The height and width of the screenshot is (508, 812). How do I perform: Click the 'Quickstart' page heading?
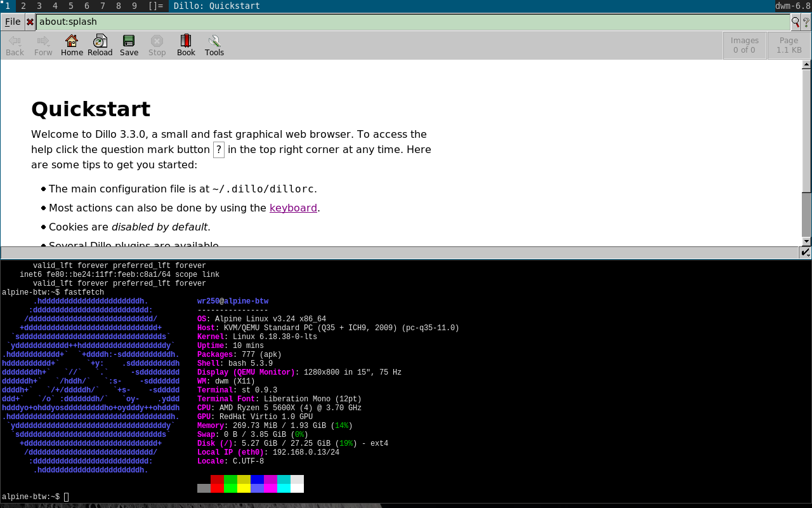click(91, 109)
